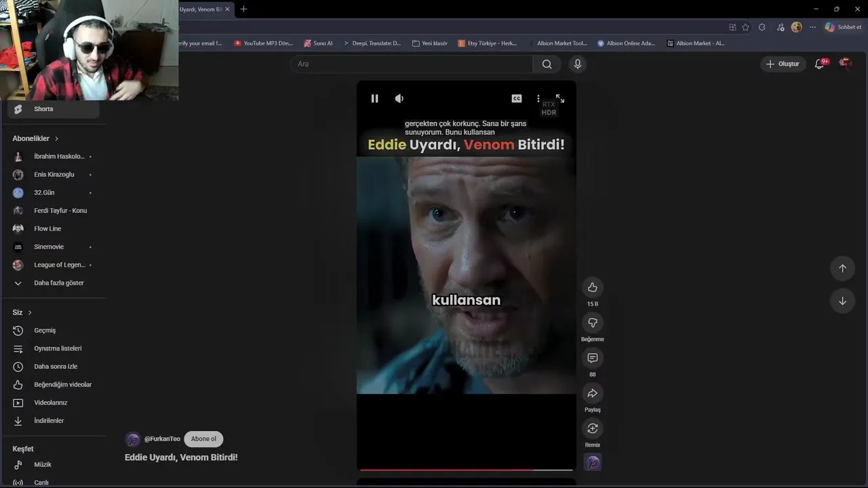Open Enis Kirazoglu subscription channel
The height and width of the screenshot is (488, 868).
54,174
